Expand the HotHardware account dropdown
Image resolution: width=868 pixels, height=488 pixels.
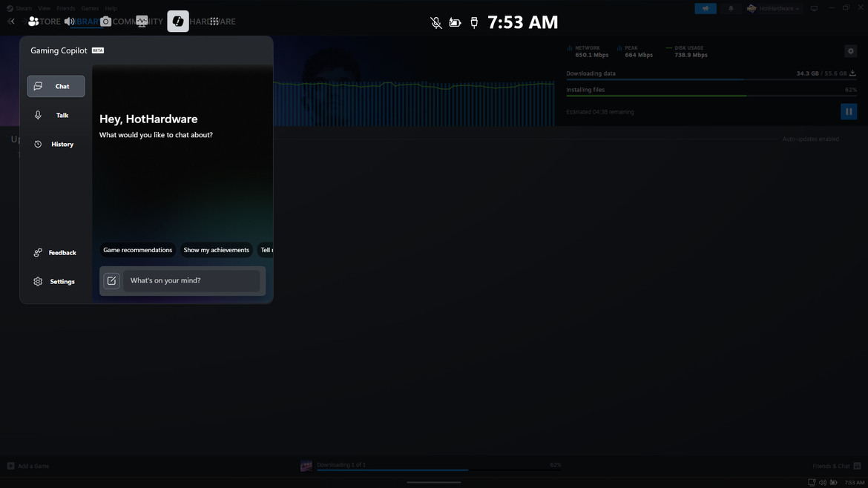click(775, 9)
